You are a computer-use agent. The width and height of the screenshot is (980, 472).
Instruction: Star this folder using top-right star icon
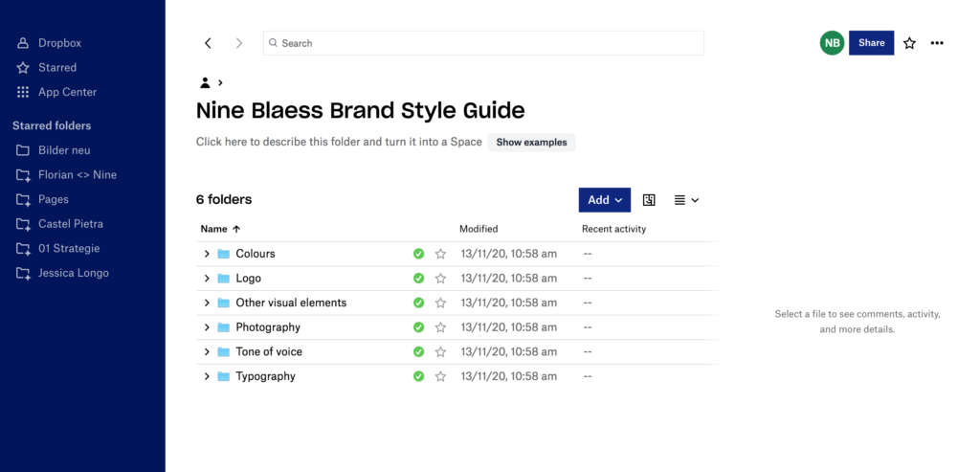click(x=909, y=43)
